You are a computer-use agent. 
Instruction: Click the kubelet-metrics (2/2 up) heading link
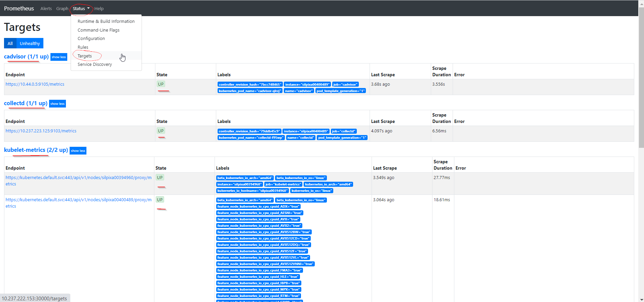pos(36,150)
